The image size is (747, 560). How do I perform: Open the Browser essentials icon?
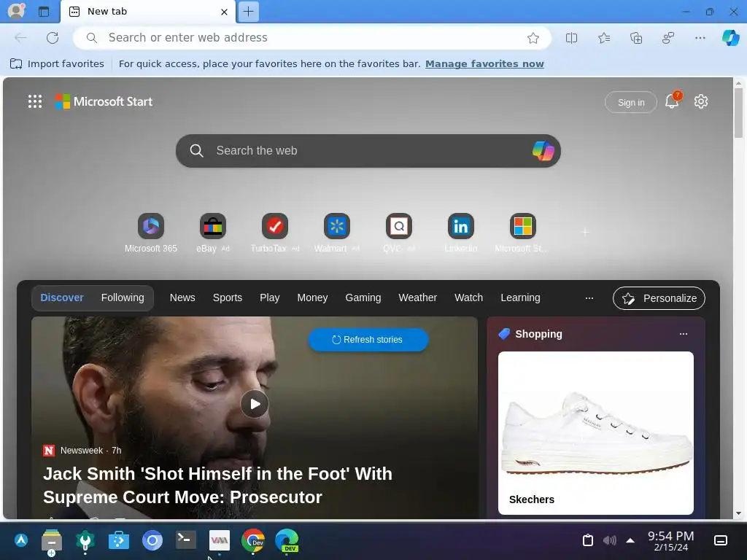pos(668,38)
